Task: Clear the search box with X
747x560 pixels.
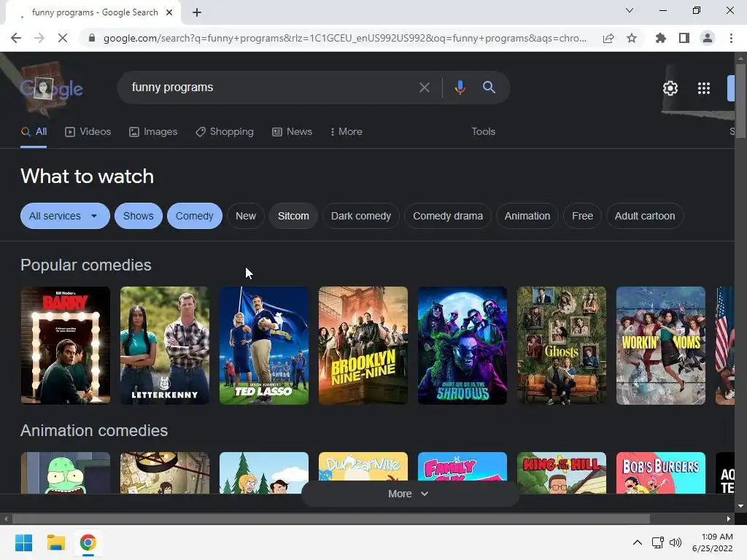Action: pyautogui.click(x=424, y=87)
